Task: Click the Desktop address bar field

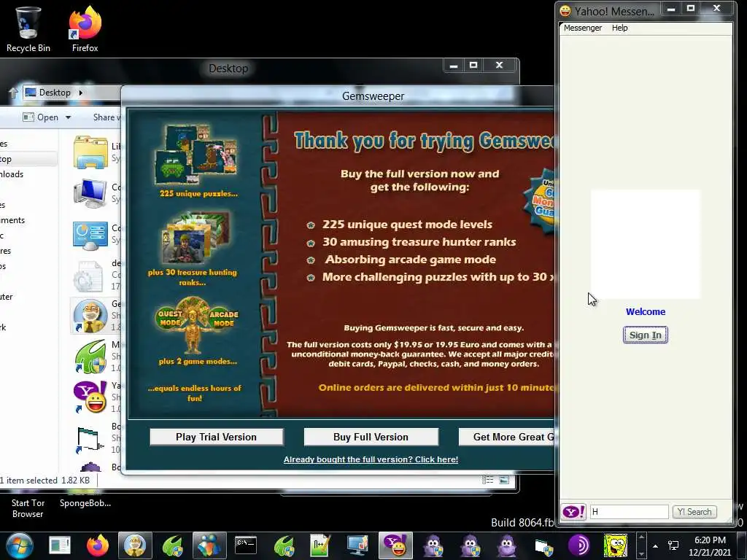Action: coord(71,93)
